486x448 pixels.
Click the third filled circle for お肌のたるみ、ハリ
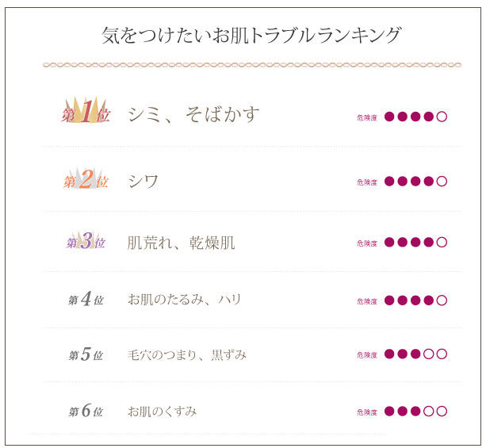click(415, 300)
